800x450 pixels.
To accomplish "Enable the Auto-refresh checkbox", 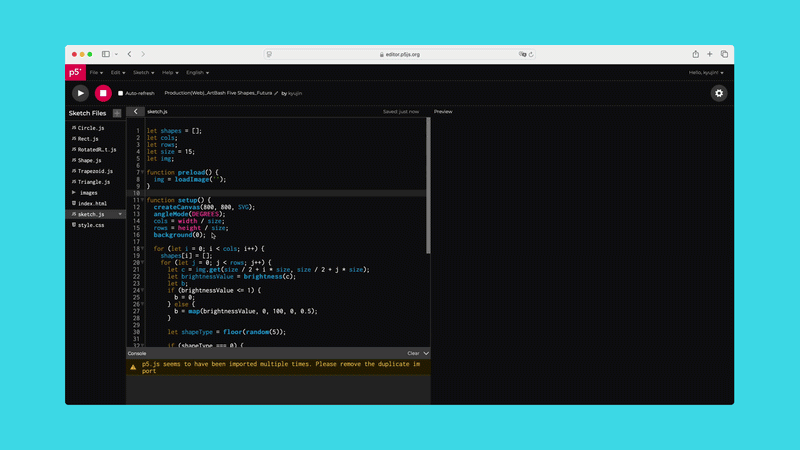I will coord(121,93).
